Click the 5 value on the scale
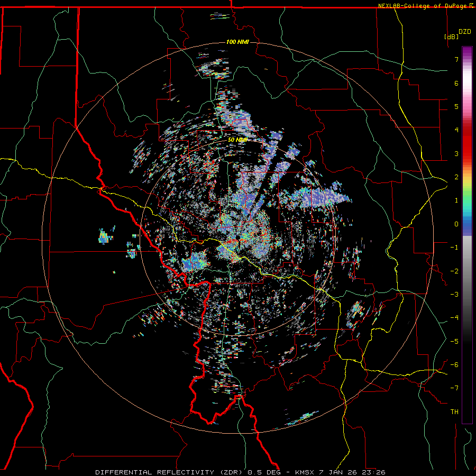This screenshot has height=476, width=476. 456,106
